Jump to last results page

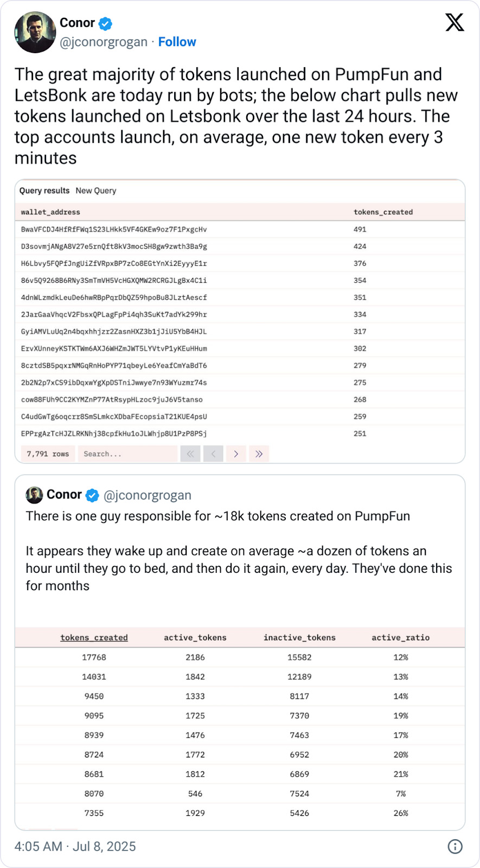point(259,454)
